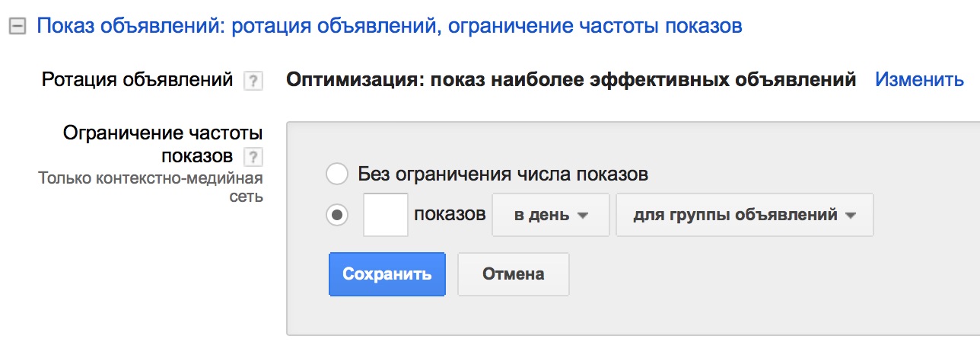Open the для группы объявлений dropdown
Screen dimensions: 980x352
coord(744,215)
